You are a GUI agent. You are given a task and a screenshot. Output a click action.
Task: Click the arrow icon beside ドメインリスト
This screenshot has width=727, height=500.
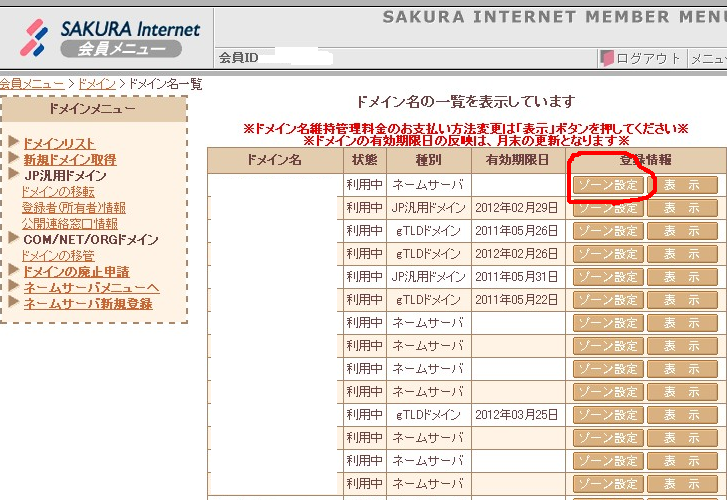13,143
